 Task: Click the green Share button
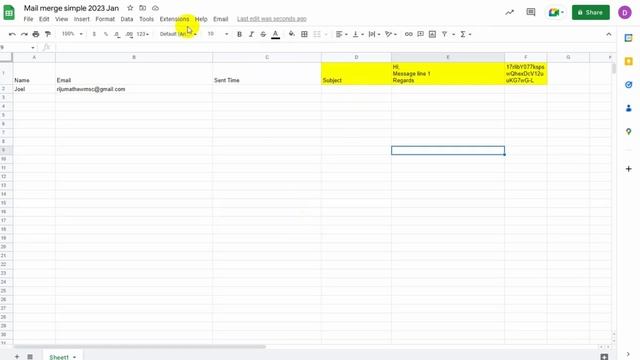[x=591, y=13]
